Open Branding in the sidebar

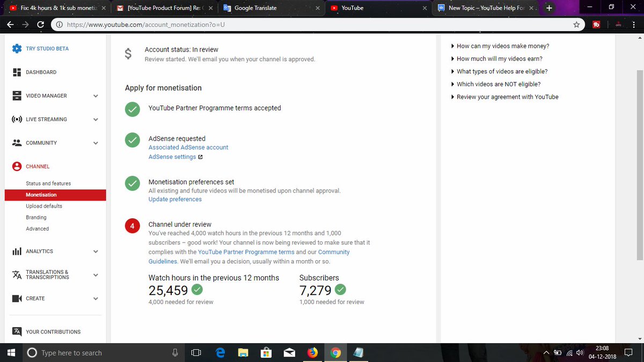pos(36,217)
